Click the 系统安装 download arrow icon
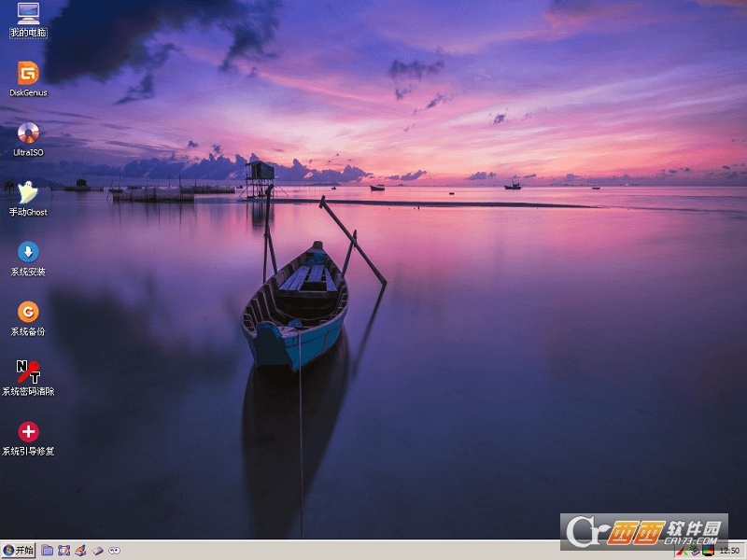 click(x=28, y=252)
